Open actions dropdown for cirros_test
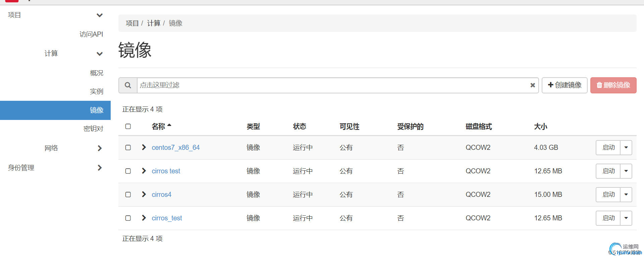The height and width of the screenshot is (258, 644). pyautogui.click(x=626, y=218)
